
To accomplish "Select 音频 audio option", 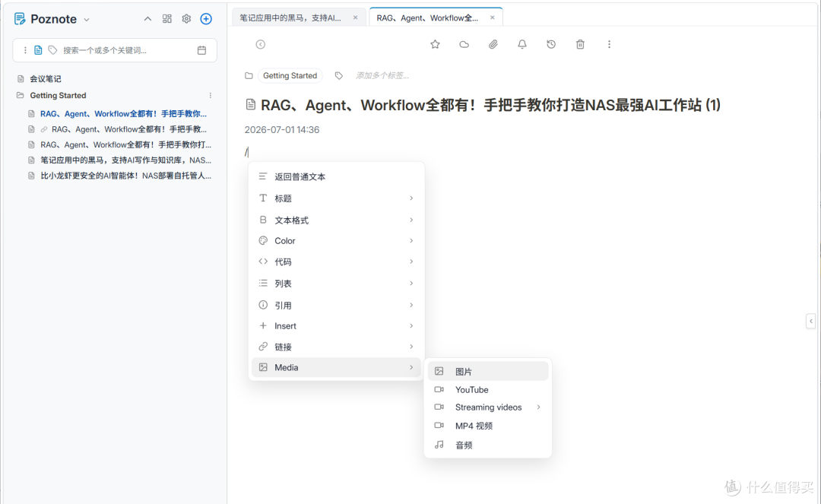I will coord(488,445).
